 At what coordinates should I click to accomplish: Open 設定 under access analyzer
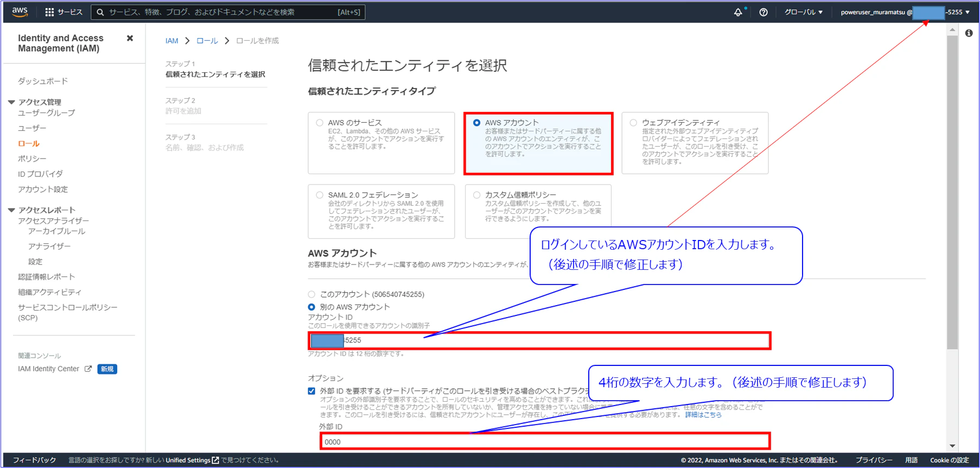35,262
